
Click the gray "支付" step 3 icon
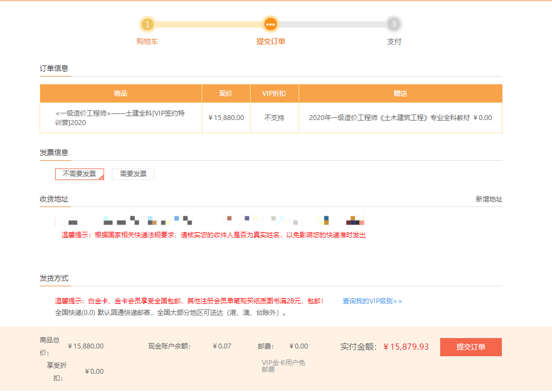(x=393, y=25)
